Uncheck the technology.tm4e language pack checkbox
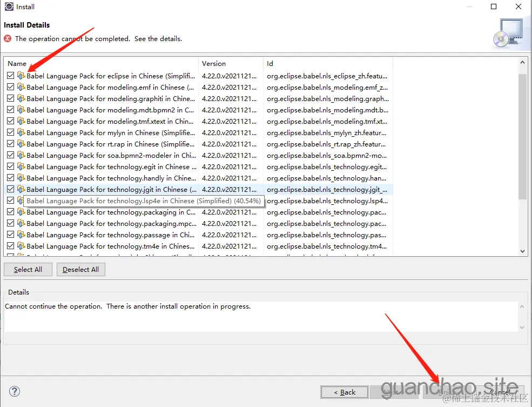 pos(10,246)
